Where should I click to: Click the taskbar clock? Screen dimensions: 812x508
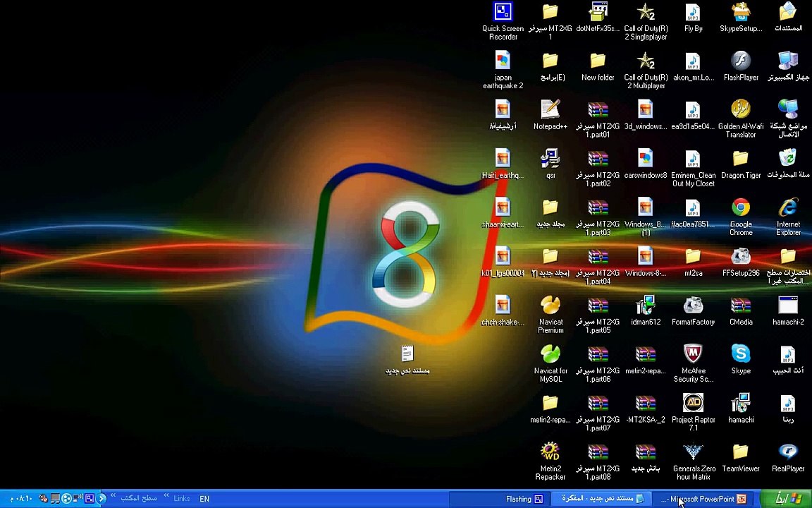[20, 499]
